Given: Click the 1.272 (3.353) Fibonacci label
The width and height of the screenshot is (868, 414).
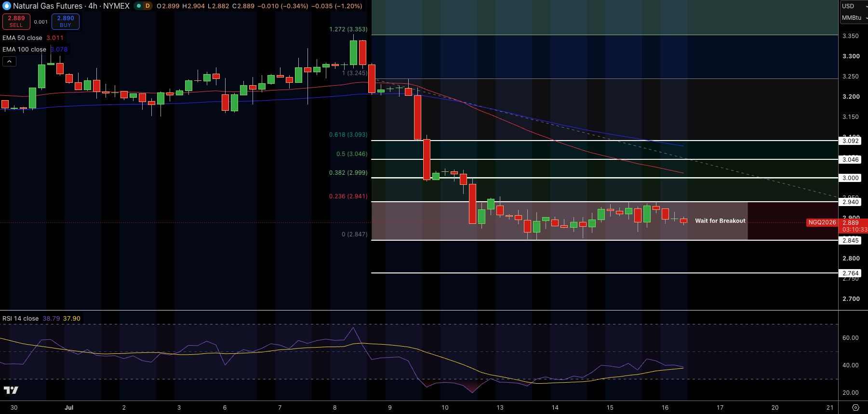Looking at the screenshot, I should tap(348, 29).
